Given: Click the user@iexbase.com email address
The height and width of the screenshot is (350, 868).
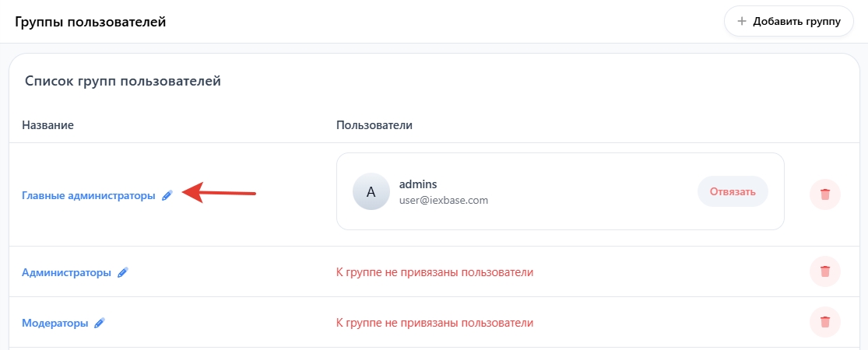Looking at the screenshot, I should tap(443, 200).
